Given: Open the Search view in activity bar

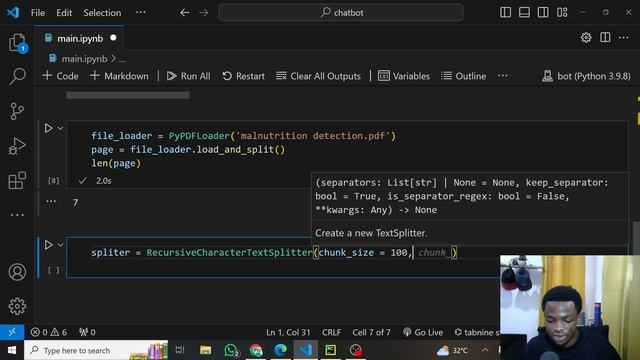Looking at the screenshot, I should (x=17, y=76).
